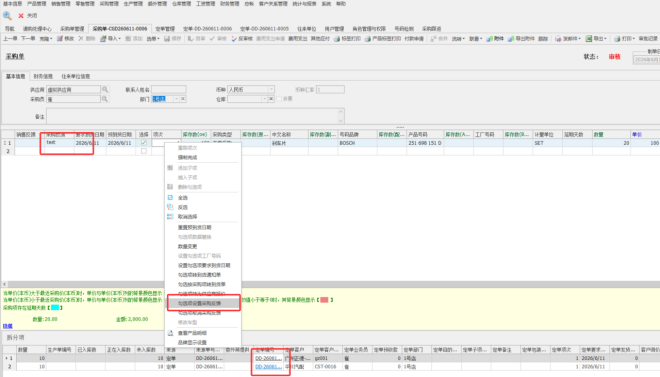
Task: Click the 标签打印 label print icon
Action: (x=337, y=38)
